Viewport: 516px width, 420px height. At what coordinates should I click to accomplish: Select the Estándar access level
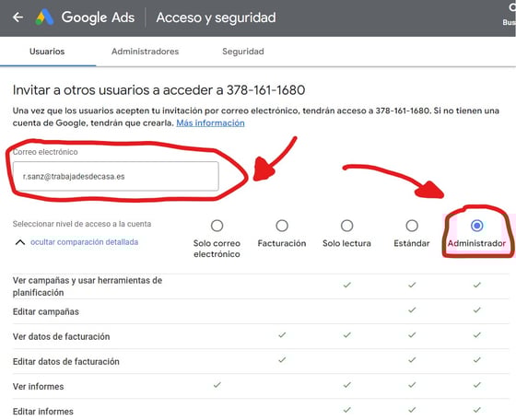pyautogui.click(x=412, y=226)
